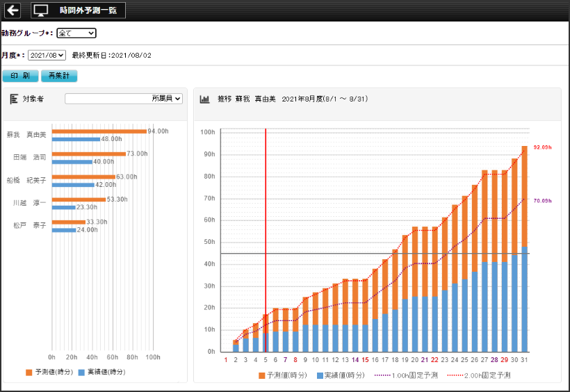Screen dimensions: 570x392
Task: Select the 時間外予測一覧 title tab
Action: [87, 10]
